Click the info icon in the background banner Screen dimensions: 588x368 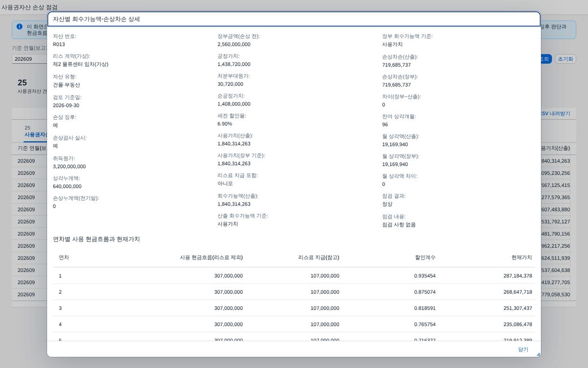click(20, 26)
